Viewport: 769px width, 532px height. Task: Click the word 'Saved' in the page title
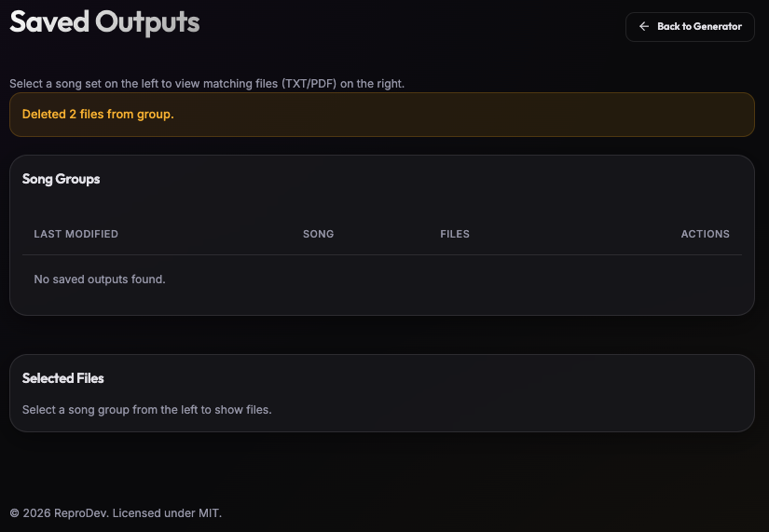pyautogui.click(x=48, y=22)
